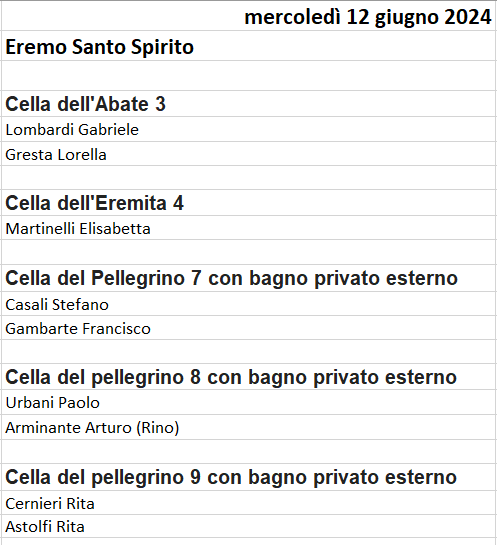
Task: Select the Astolfi Rita cell
Action: (x=248, y=526)
